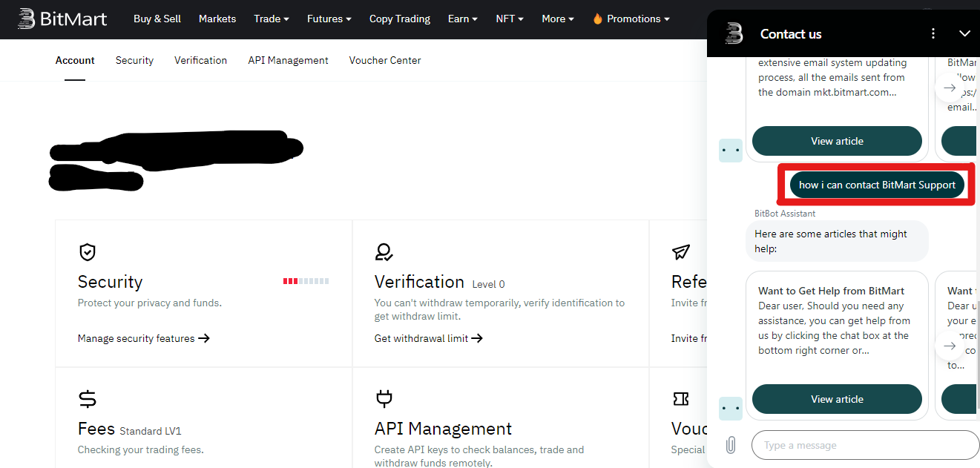The image size is (980, 468).
Task: Click Manage security features link
Action: (x=144, y=338)
